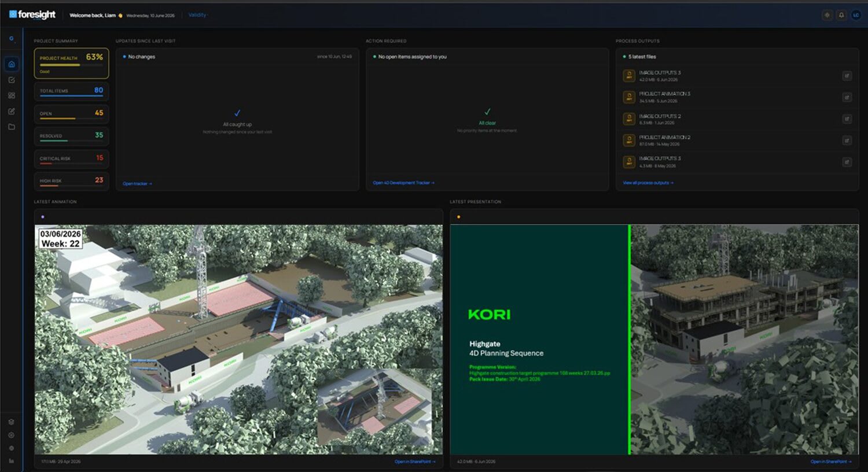Follow the View all process outputs link

pyautogui.click(x=648, y=183)
